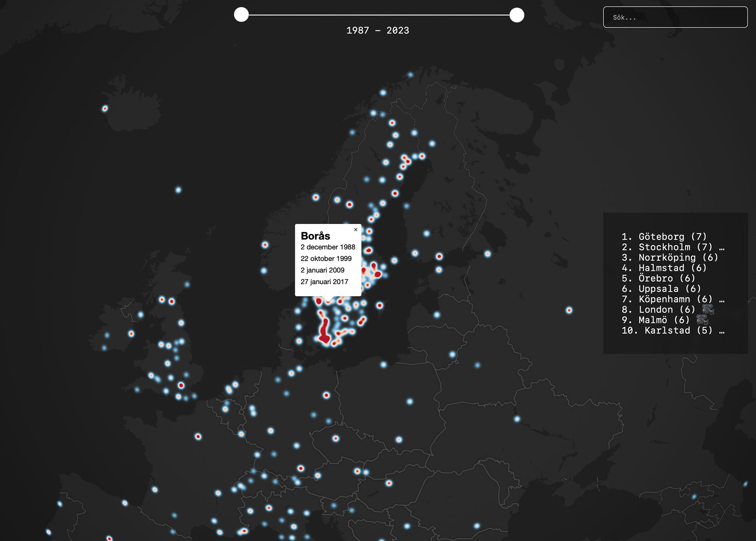Click the Sök search field
The height and width of the screenshot is (541, 756).
[x=675, y=17]
